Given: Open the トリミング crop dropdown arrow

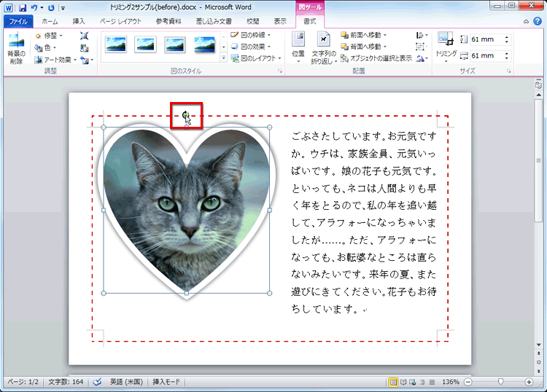Looking at the screenshot, I should click(x=446, y=62).
